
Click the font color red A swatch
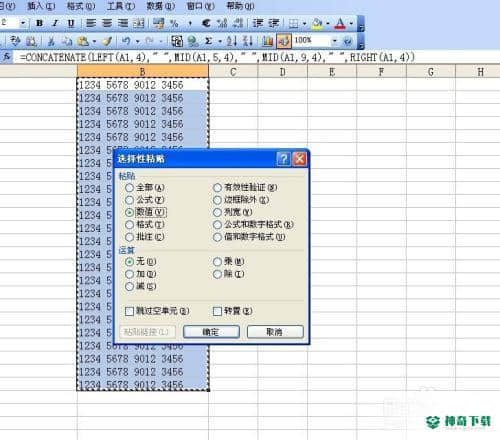340,23
